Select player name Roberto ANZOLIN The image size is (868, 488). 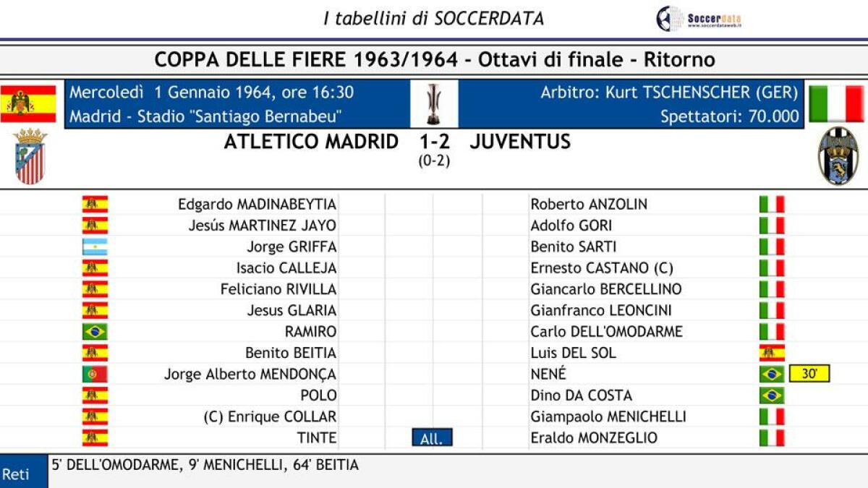[x=589, y=205]
